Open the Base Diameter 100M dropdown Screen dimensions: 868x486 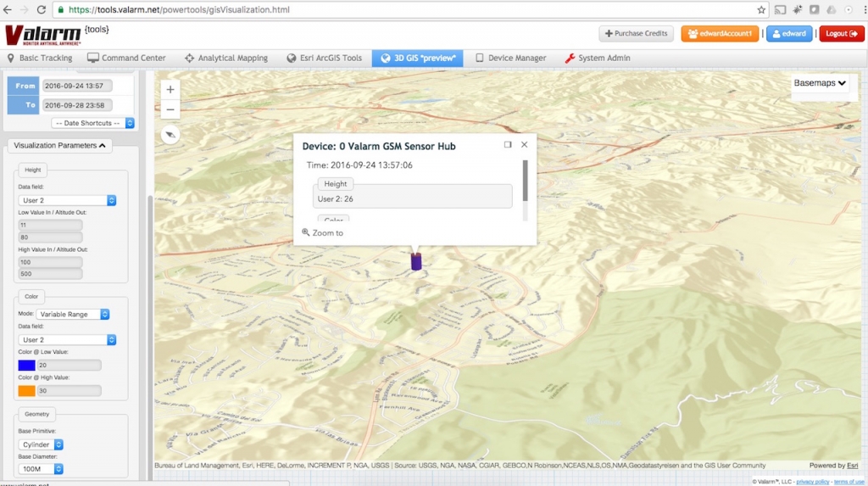click(x=41, y=469)
